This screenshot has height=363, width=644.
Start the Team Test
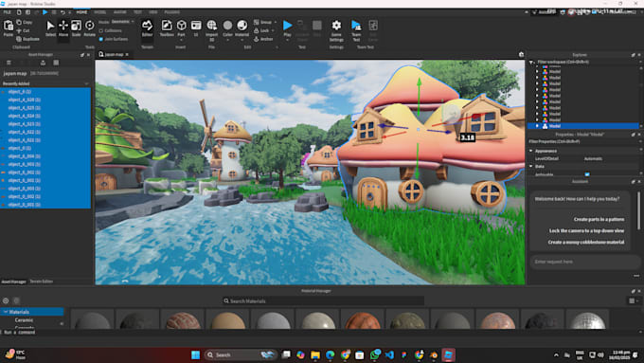pyautogui.click(x=356, y=30)
